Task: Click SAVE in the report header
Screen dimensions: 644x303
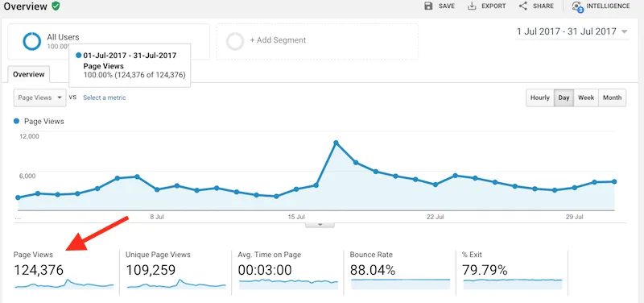Action: point(447,6)
